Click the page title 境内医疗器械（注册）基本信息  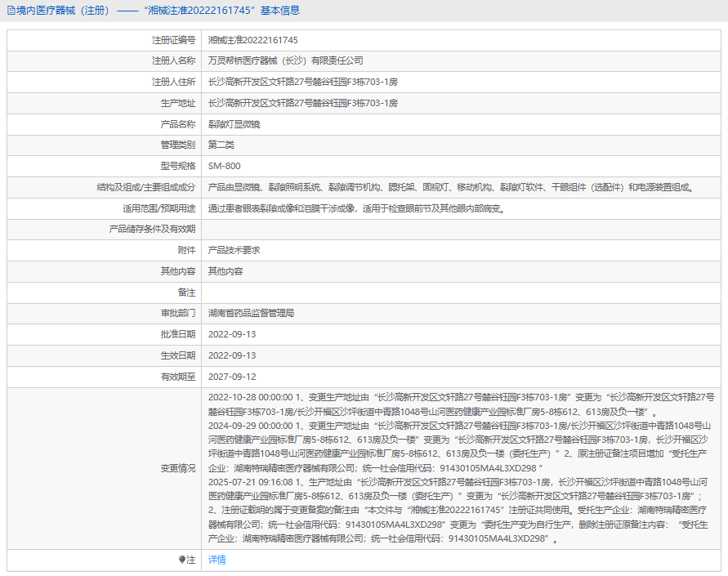[158, 11]
